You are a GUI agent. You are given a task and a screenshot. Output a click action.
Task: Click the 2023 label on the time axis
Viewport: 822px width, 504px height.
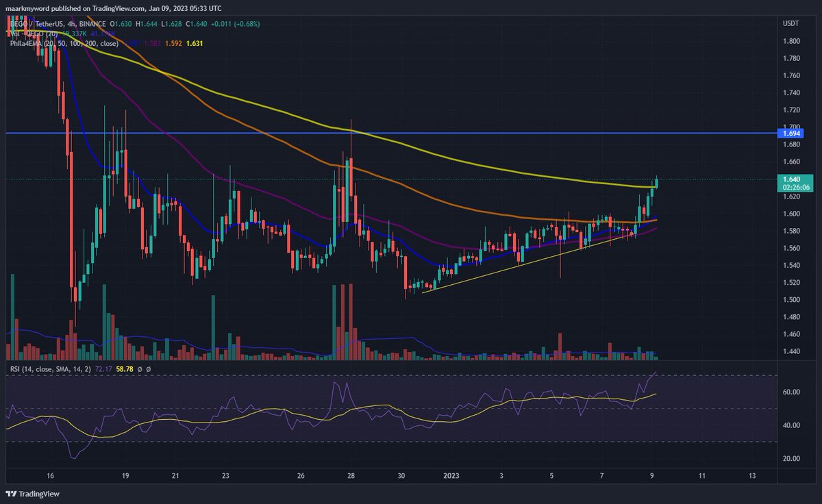point(452,475)
